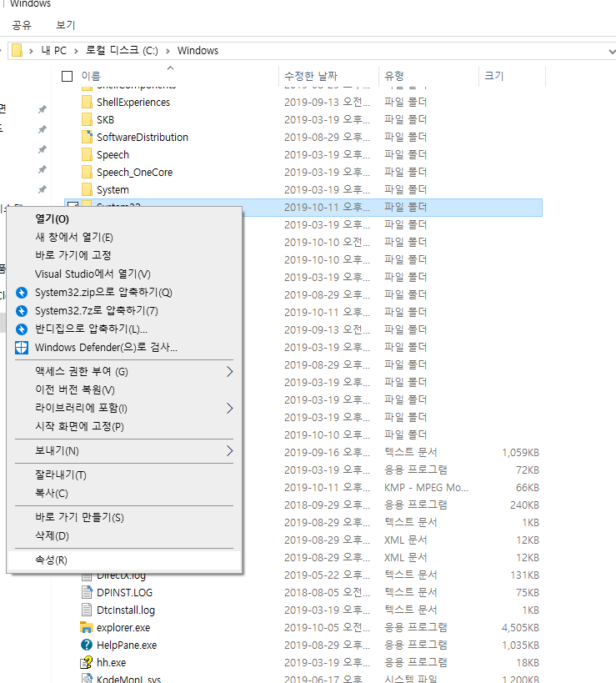Open the 보기 ribbon tab
Screen dimensions: 616x683
66,25
